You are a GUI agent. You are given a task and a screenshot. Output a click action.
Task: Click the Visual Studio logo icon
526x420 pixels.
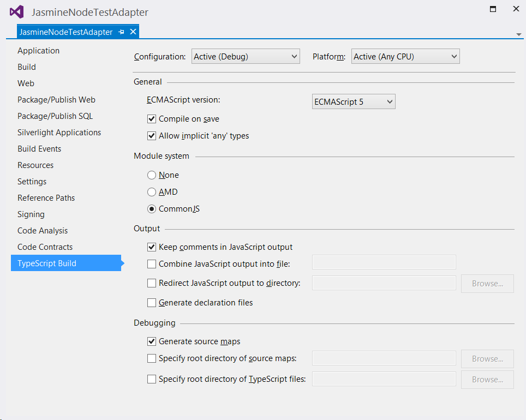[15, 11]
